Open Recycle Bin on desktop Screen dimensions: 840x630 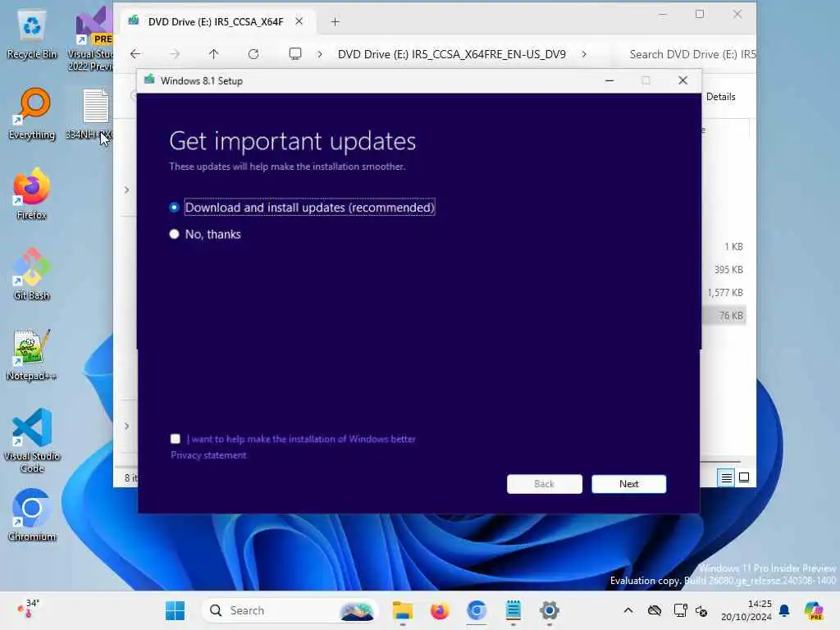tap(32, 34)
